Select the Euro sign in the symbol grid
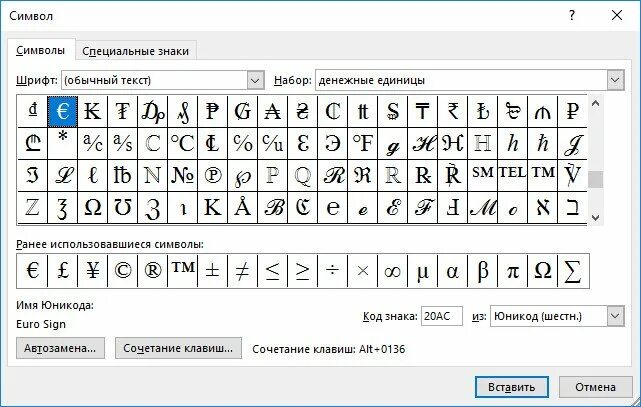Screen dimensions: 641x407 coord(63,112)
